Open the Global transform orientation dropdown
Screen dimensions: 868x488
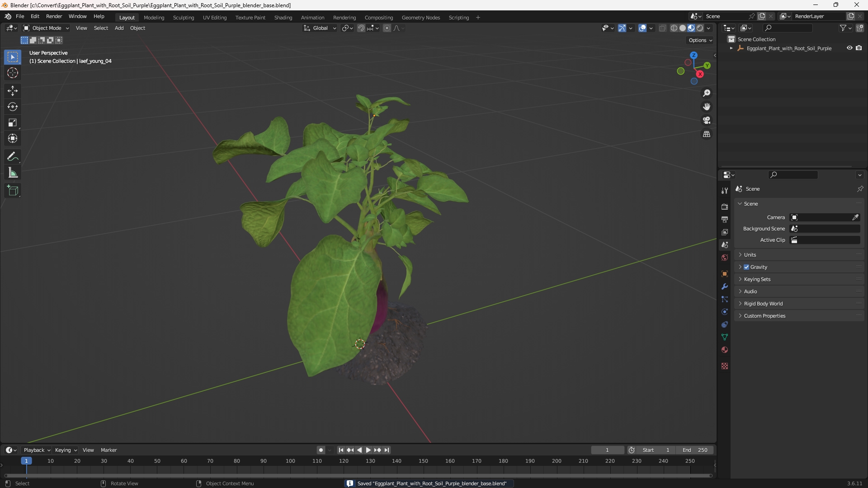point(320,28)
